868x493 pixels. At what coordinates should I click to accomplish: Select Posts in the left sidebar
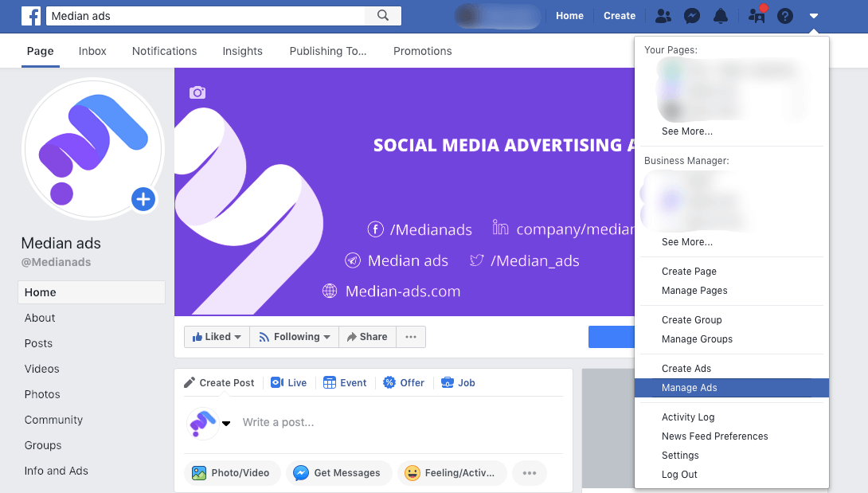38,343
